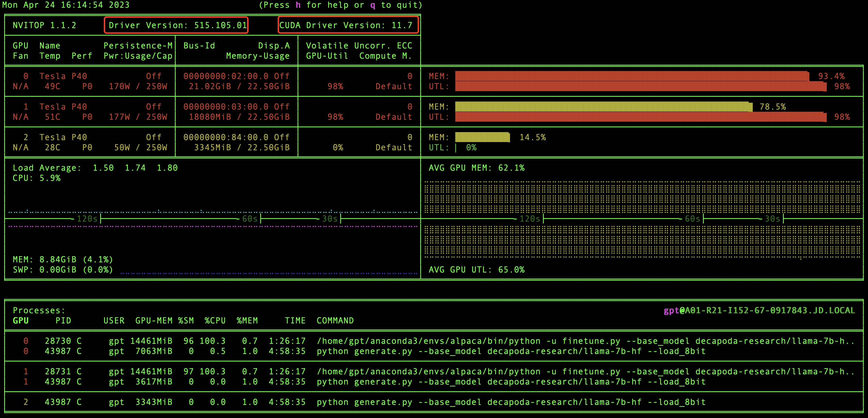868x418 pixels.
Task: Select the GPU 1 Tesla P40 row
Action: click(63, 107)
